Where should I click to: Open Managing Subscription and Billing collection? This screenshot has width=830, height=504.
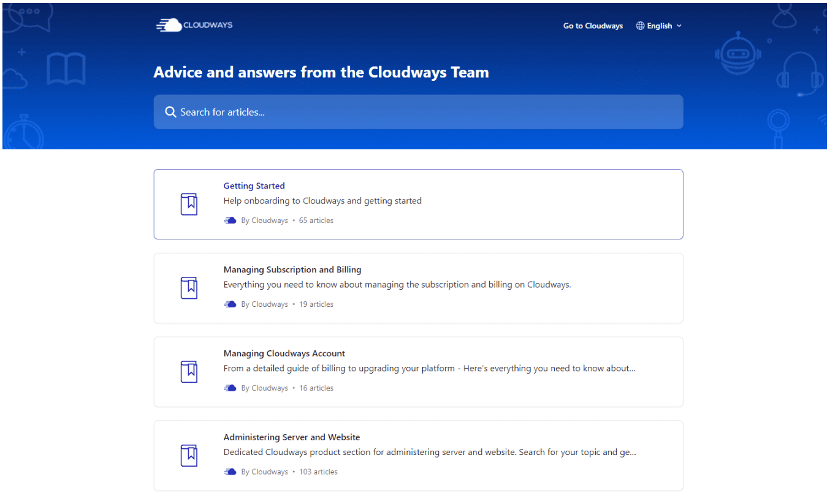pos(418,288)
